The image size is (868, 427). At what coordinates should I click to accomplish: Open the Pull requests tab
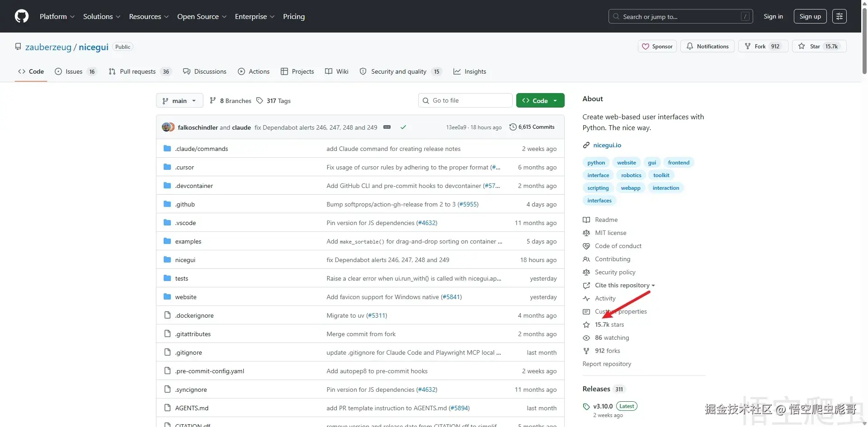click(140, 71)
